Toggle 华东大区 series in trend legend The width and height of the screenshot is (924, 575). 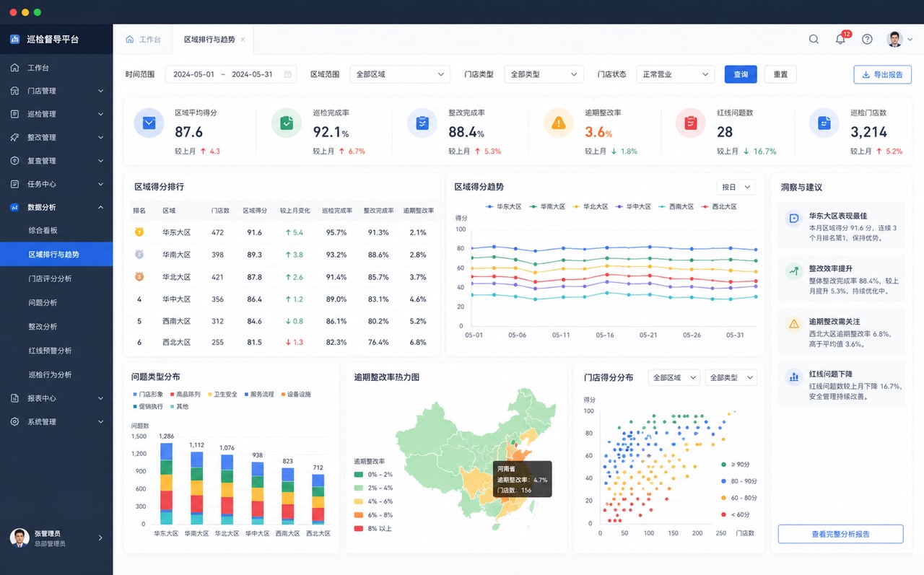point(503,206)
